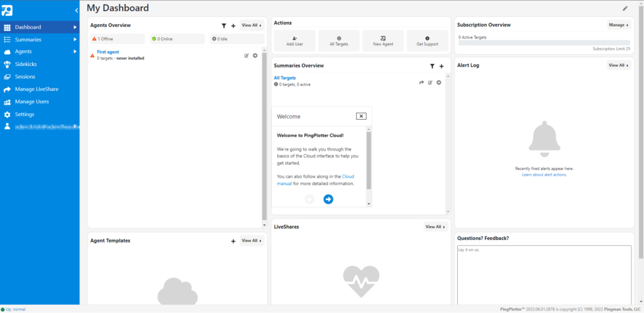644x313 pixels.
Task: Open the All Targets summary link
Action: click(x=285, y=77)
